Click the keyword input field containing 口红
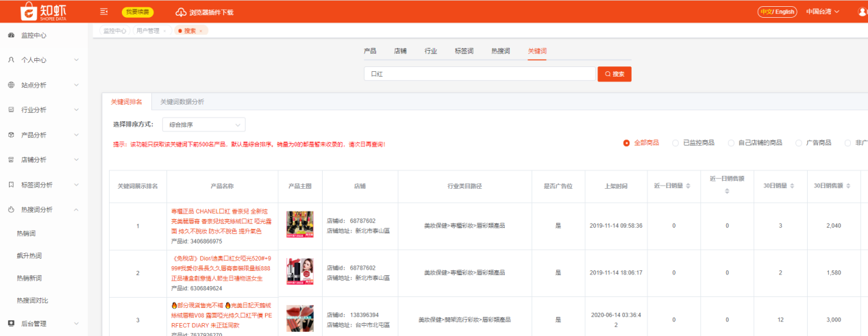This screenshot has height=336, width=868. (x=480, y=74)
